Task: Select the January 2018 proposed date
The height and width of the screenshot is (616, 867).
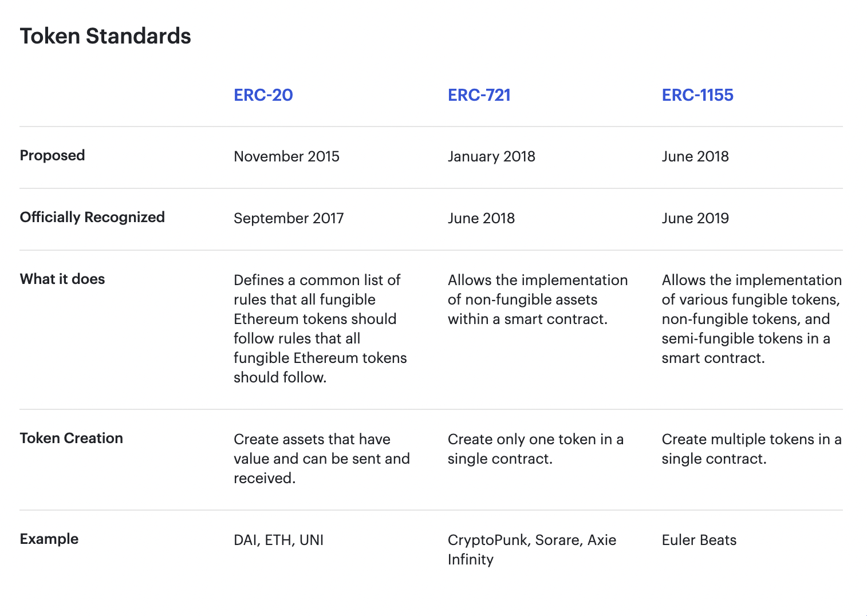Action: pos(491,156)
